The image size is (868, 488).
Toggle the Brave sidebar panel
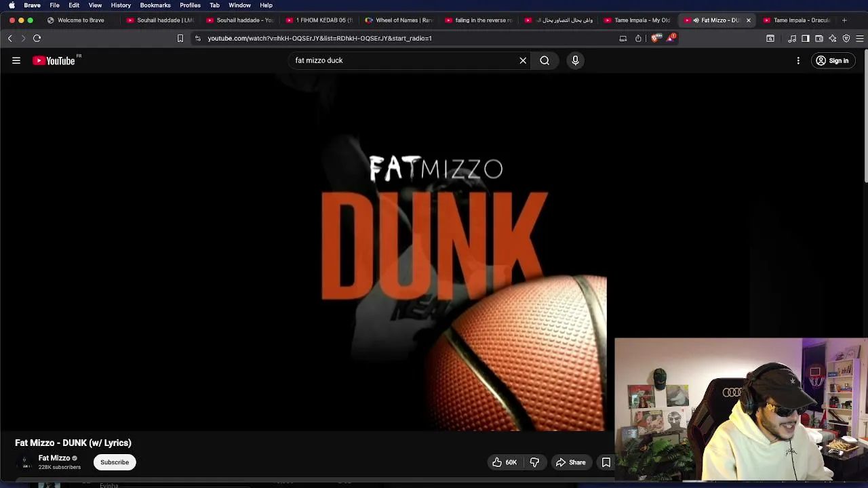pyautogui.click(x=806, y=39)
